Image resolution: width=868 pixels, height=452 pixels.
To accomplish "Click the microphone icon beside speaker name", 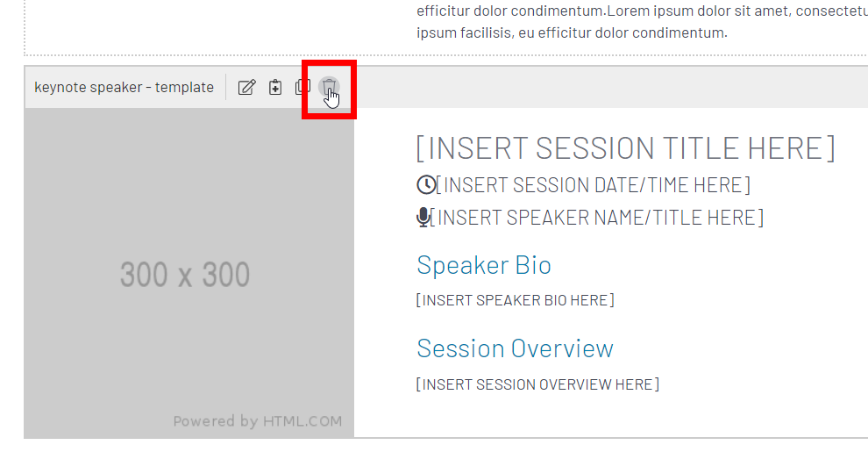I will (x=423, y=217).
